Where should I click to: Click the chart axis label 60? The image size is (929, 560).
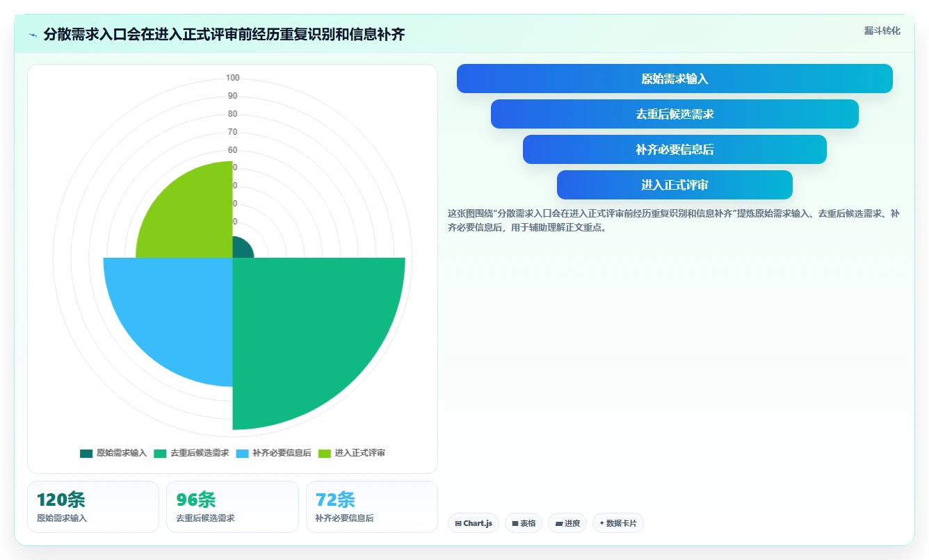232,150
